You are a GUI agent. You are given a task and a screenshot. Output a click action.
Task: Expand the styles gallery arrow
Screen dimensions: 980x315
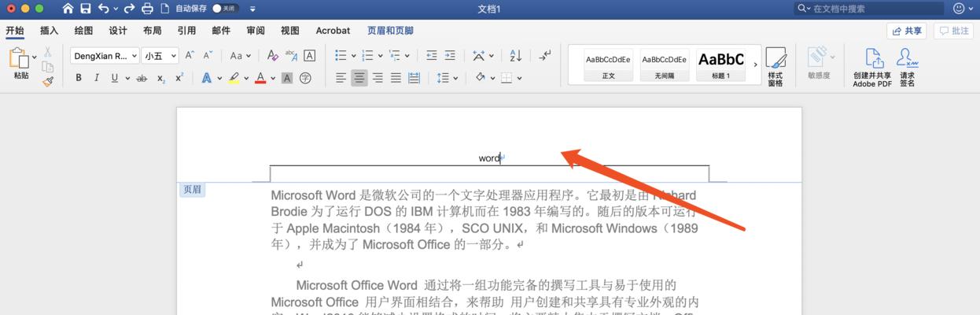point(755,65)
